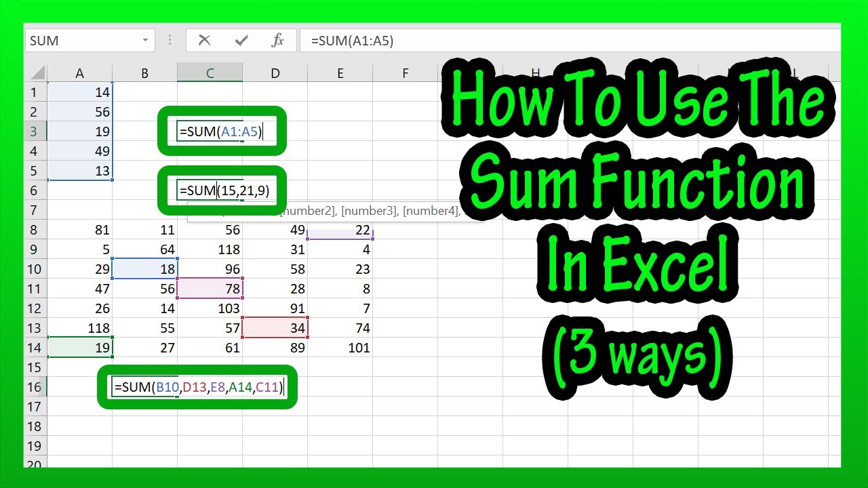
Task: Click cell with formula =SUM(B10,D13,E8,A14,C11)
Action: (x=198, y=387)
